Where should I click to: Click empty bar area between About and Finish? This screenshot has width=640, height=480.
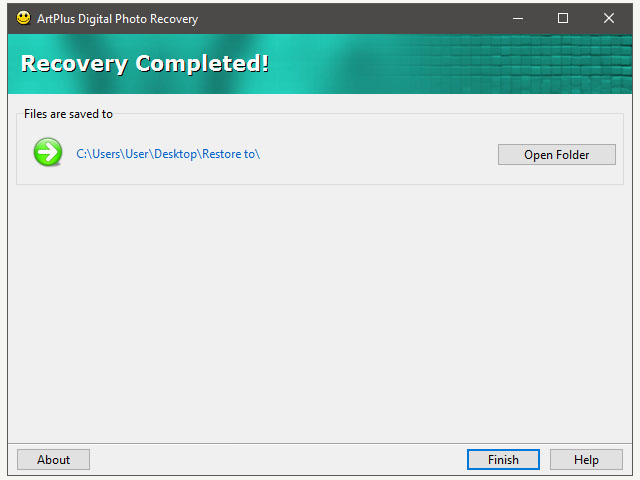(x=278, y=460)
